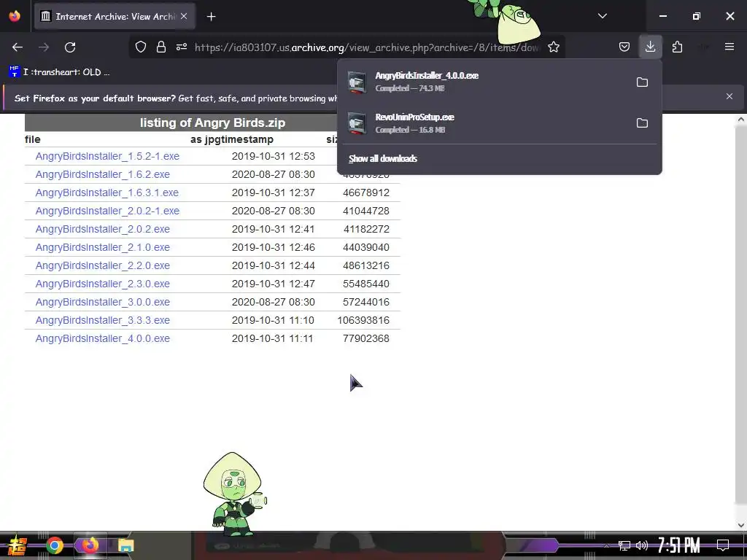Viewport: 747px width, 560px height.
Task: Download AngryBirdsInstaller_3.3.3.exe link
Action: point(102,320)
